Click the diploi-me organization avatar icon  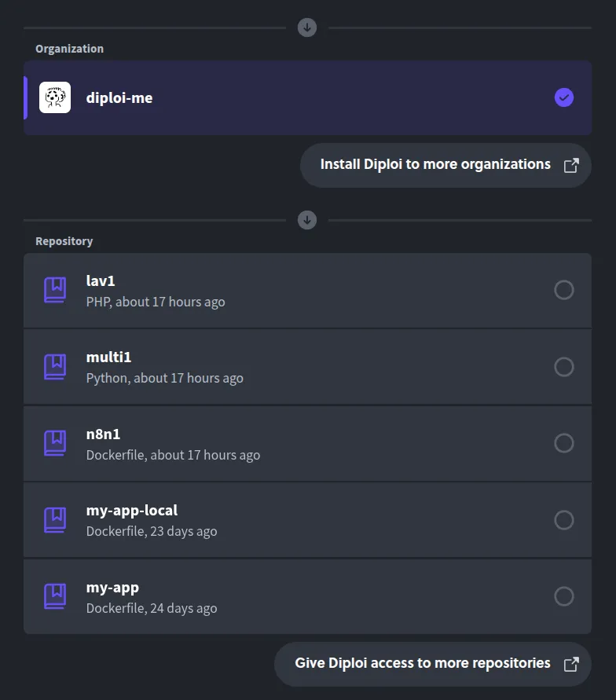click(x=55, y=97)
